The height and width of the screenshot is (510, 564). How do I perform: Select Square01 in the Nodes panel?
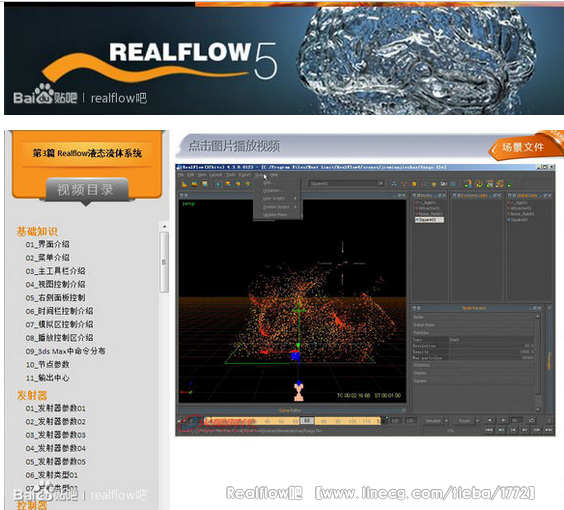tap(429, 219)
